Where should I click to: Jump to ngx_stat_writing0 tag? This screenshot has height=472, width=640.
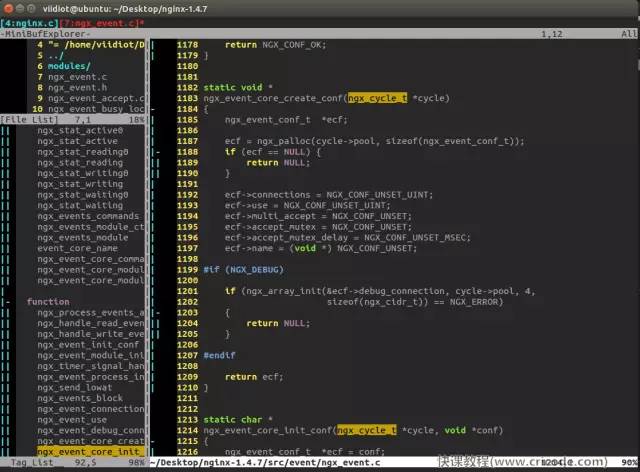(83, 174)
